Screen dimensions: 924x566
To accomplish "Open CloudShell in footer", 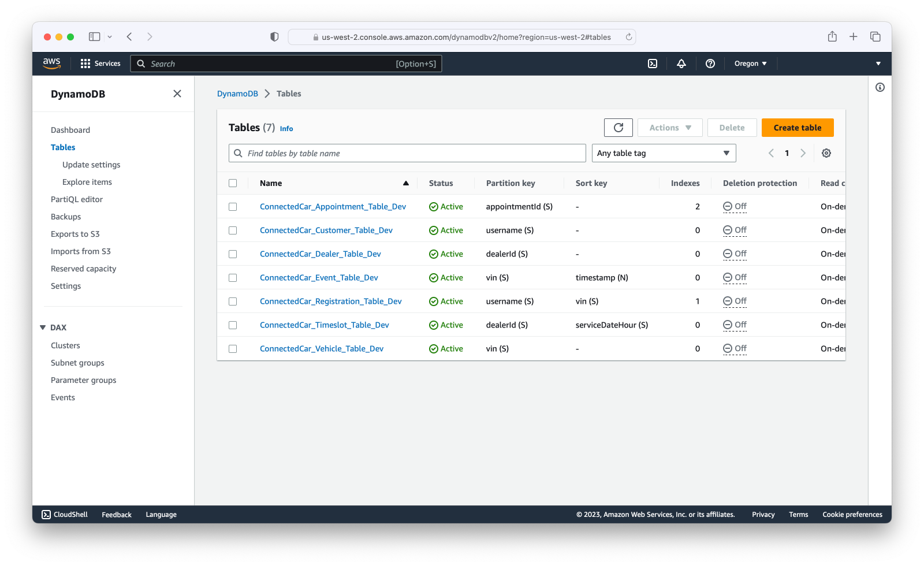I will click(65, 515).
